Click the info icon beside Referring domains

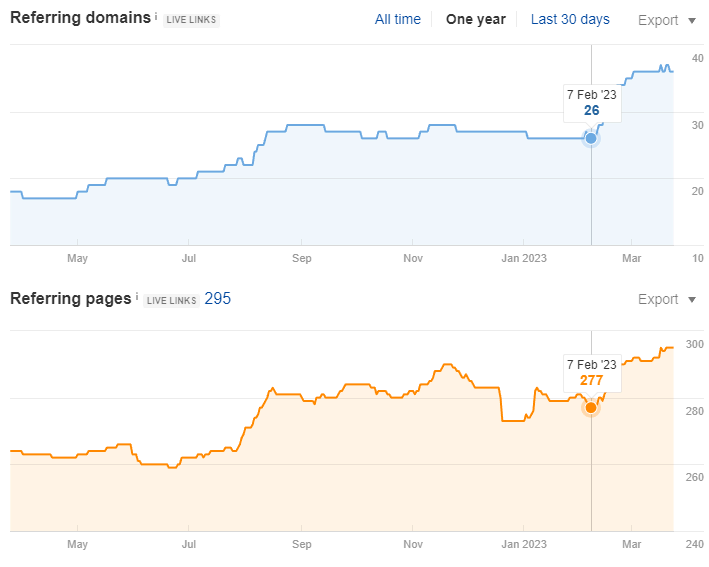157,17
